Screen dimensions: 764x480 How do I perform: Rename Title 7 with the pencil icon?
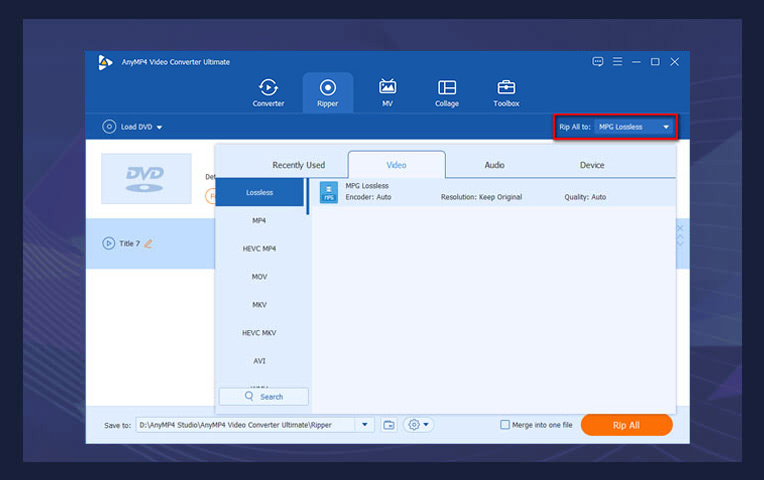[x=149, y=243]
